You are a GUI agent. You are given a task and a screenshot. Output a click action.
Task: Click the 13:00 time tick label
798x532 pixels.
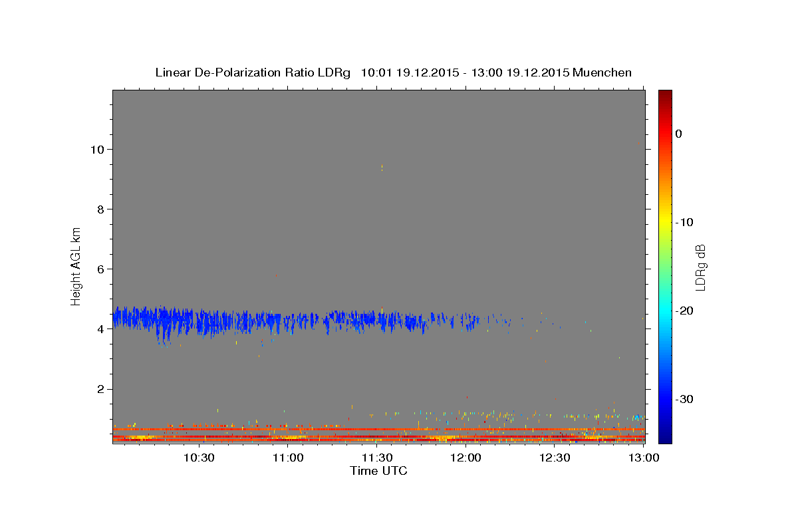coord(644,458)
